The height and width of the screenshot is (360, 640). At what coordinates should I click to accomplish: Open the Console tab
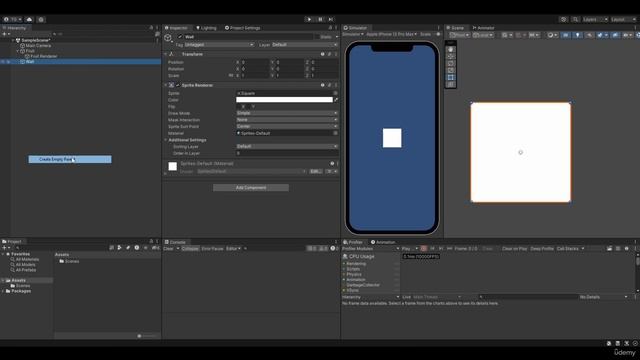175,242
